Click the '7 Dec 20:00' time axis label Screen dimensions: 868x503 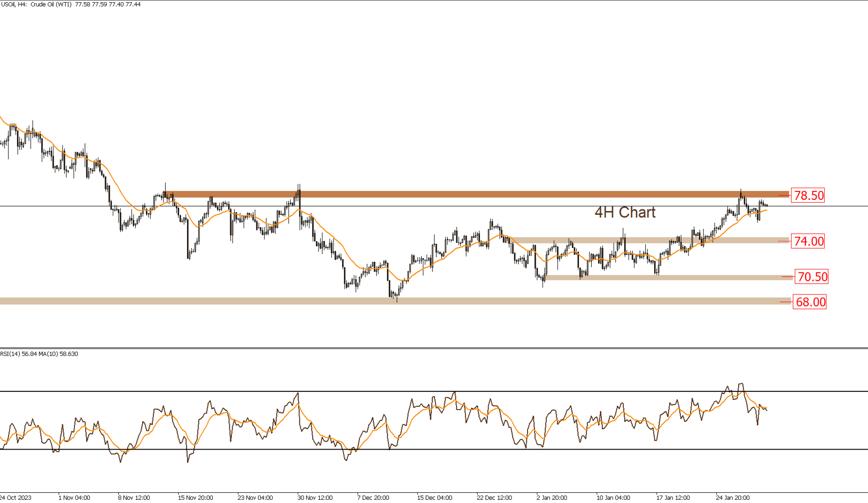tap(373, 498)
